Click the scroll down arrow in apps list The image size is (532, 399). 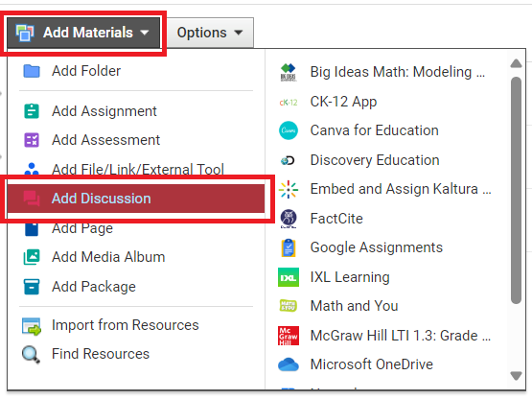[x=516, y=376]
